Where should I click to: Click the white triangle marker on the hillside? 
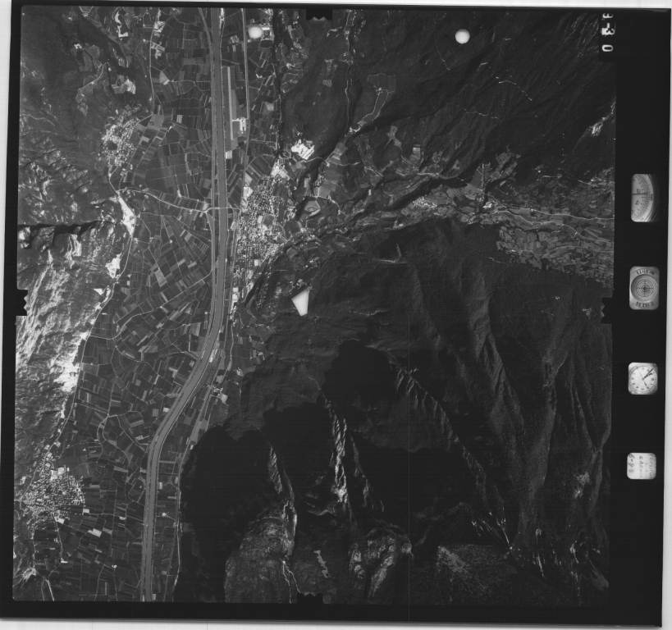(x=301, y=300)
